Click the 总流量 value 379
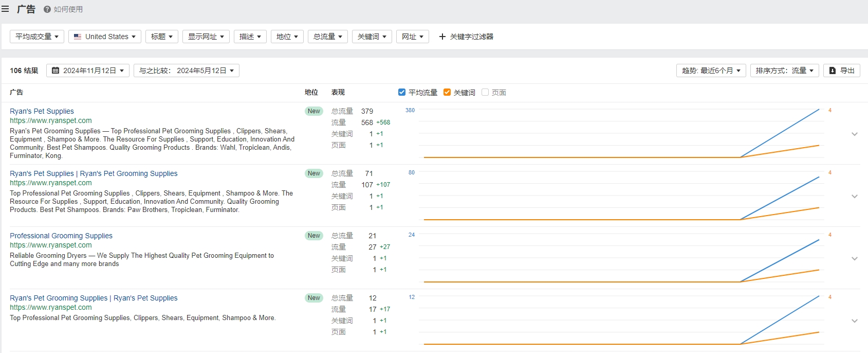 (367, 111)
